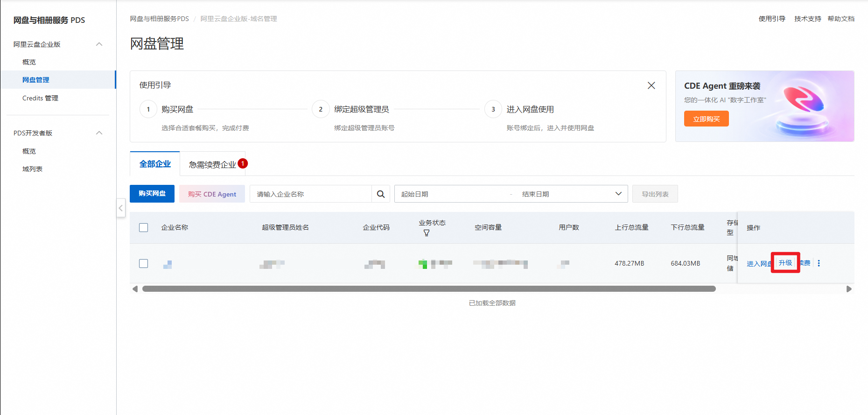
Task: Click the table scroll-left arrow
Action: coord(135,289)
